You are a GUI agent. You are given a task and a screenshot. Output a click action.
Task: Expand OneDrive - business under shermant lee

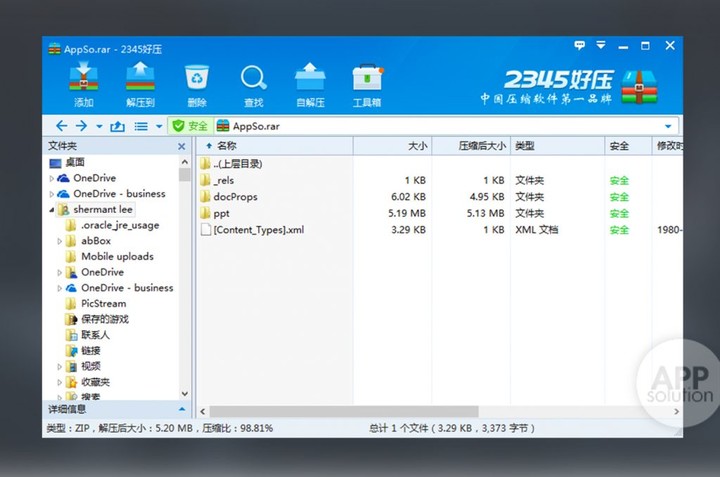coord(59,288)
